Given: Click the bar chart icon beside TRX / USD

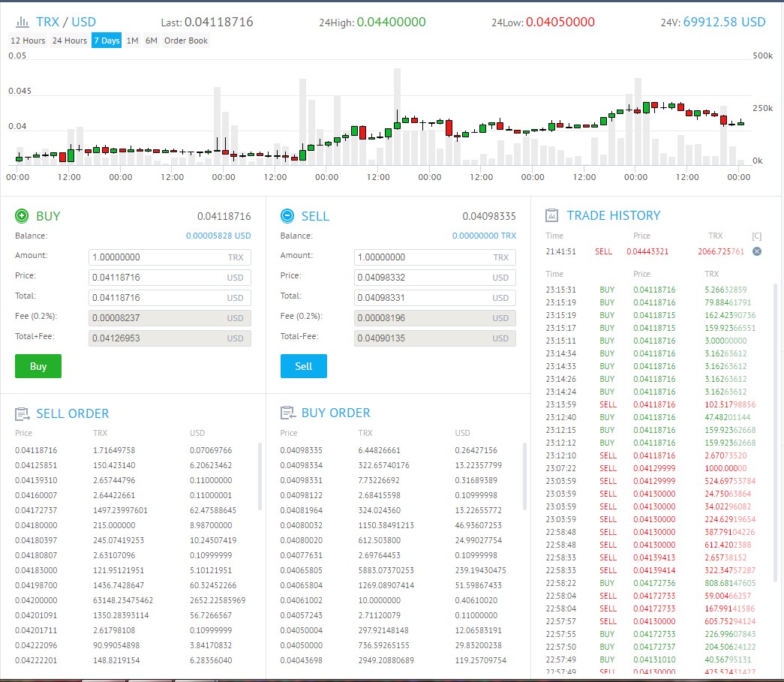Looking at the screenshot, I should tap(22, 22).
